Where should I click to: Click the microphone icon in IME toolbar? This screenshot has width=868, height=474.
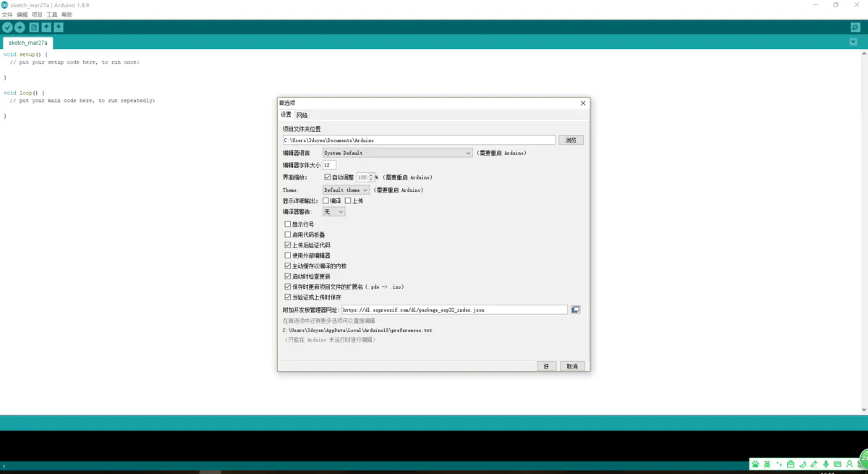pos(826,464)
